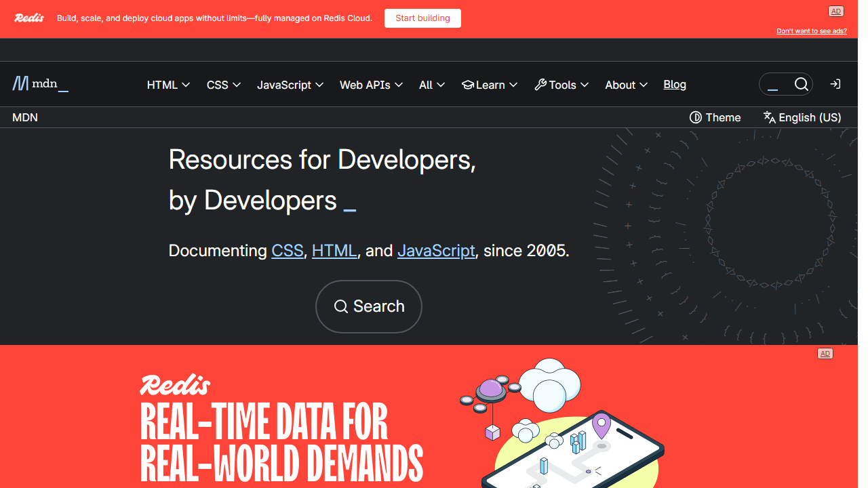Expand the HTML navigation menu
868x488 pixels.
[169, 85]
